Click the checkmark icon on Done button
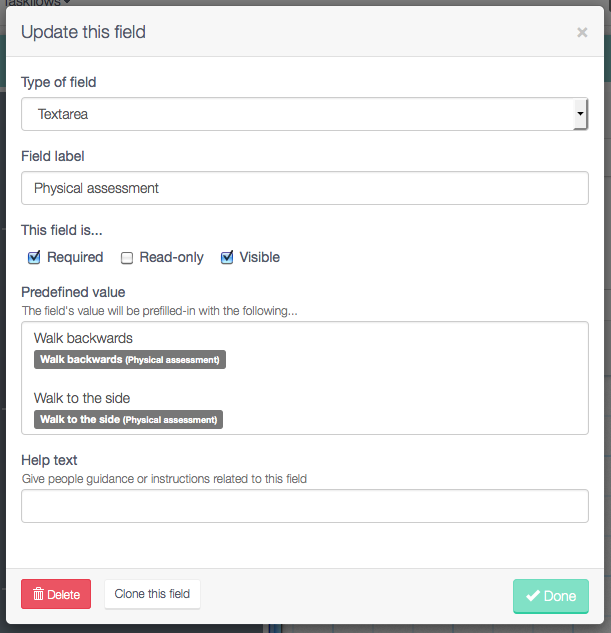 [533, 595]
